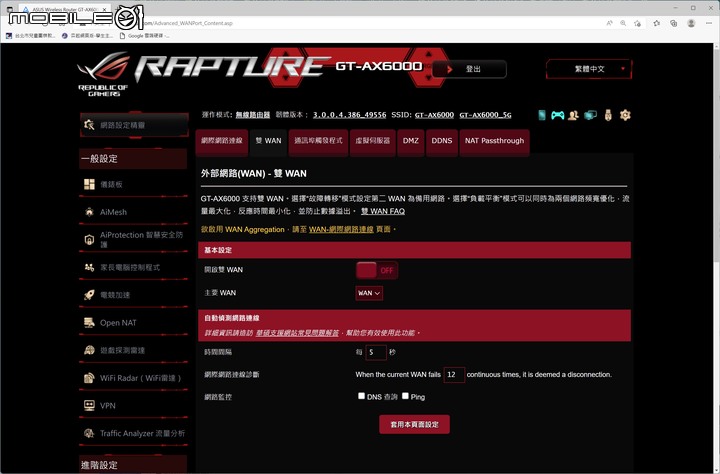Screen dimensions: 720x474
Task: Close the ASUS Wireless Router browser tab
Action: (x=105, y=9)
